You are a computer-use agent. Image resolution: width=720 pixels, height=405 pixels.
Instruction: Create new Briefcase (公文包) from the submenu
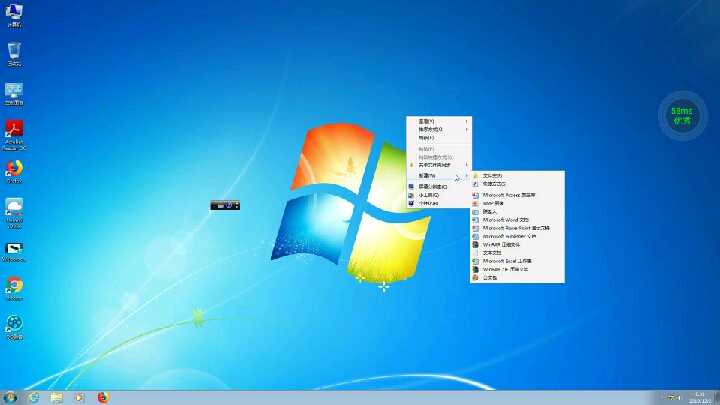[518, 277]
